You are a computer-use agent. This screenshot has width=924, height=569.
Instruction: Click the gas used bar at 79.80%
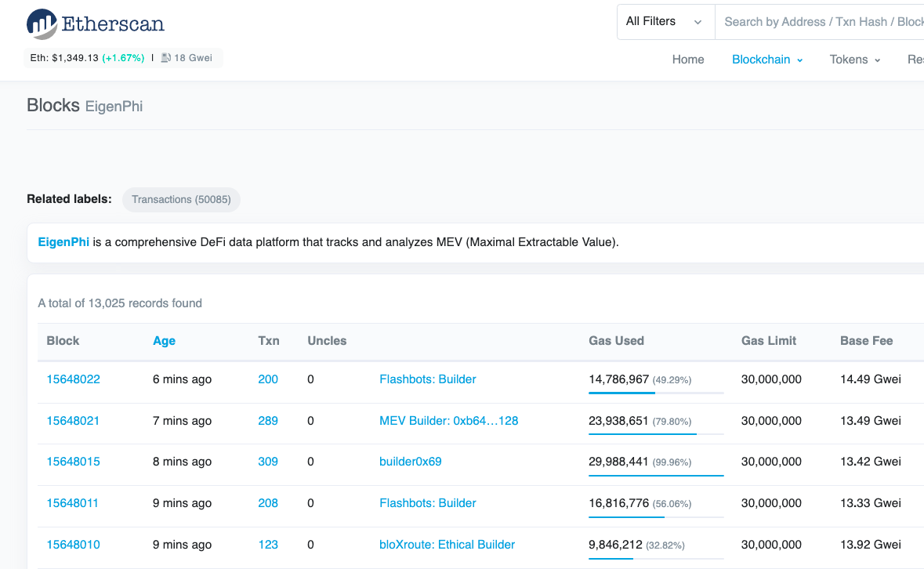(656, 434)
